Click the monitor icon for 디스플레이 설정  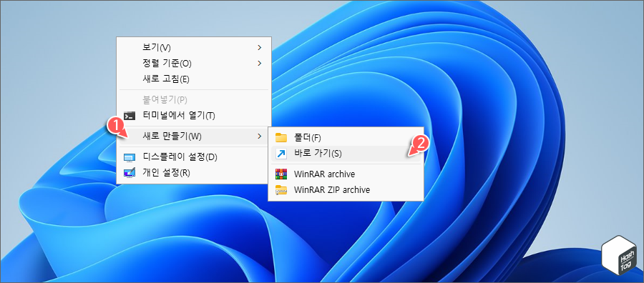click(130, 157)
